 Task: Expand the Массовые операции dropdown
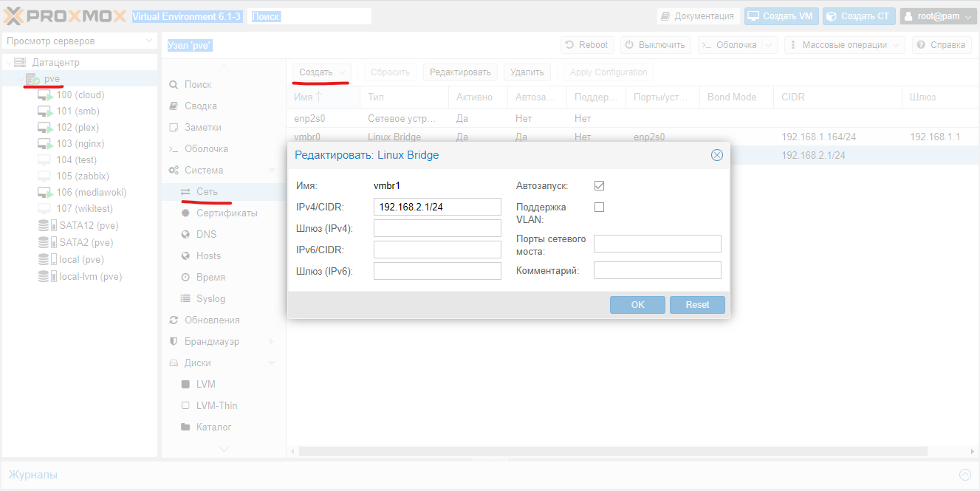pos(844,45)
